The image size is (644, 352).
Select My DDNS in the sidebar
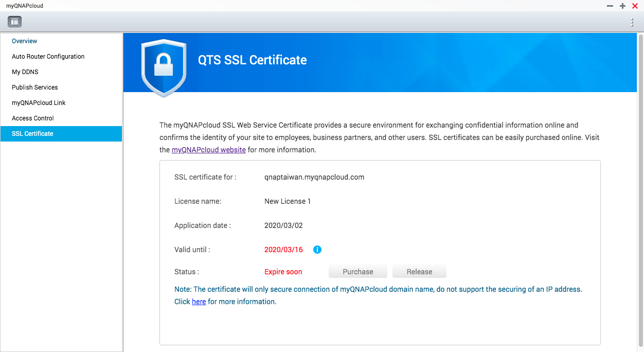pyautogui.click(x=25, y=72)
